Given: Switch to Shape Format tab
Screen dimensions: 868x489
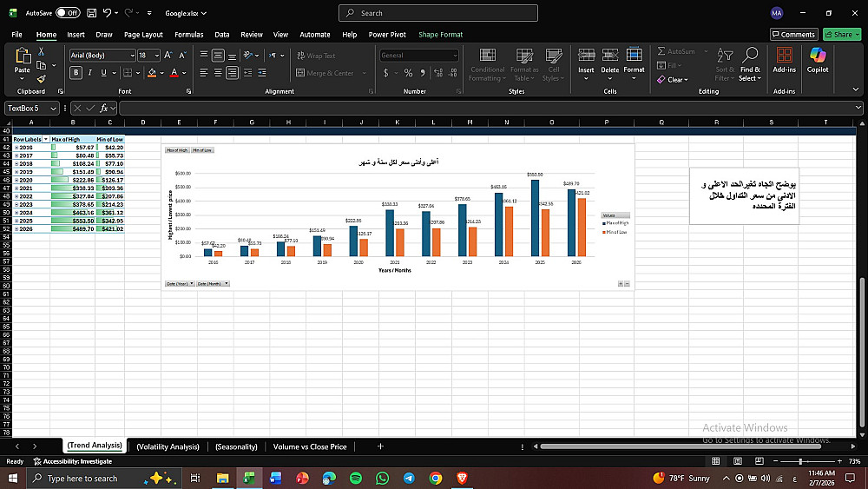Looking at the screenshot, I should click(441, 35).
